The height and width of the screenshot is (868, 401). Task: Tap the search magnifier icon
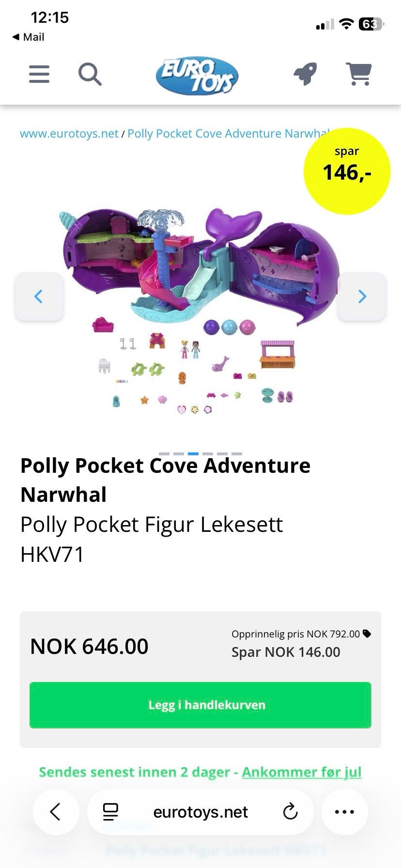pyautogui.click(x=90, y=74)
